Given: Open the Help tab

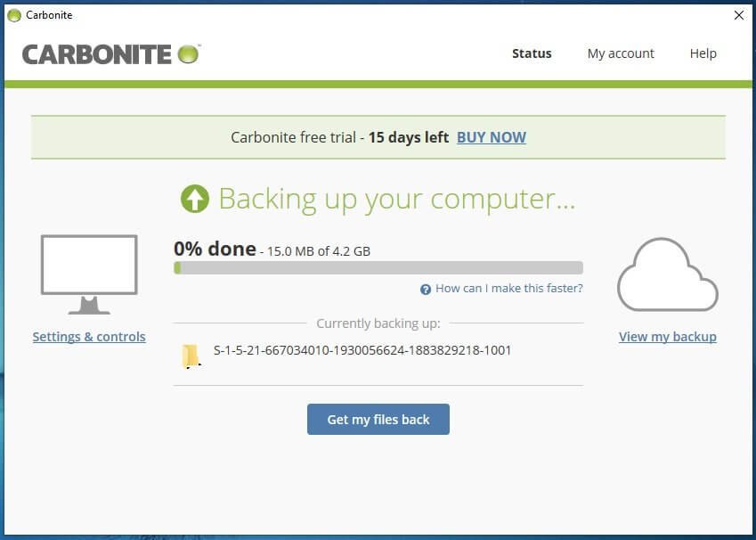Looking at the screenshot, I should tap(703, 53).
